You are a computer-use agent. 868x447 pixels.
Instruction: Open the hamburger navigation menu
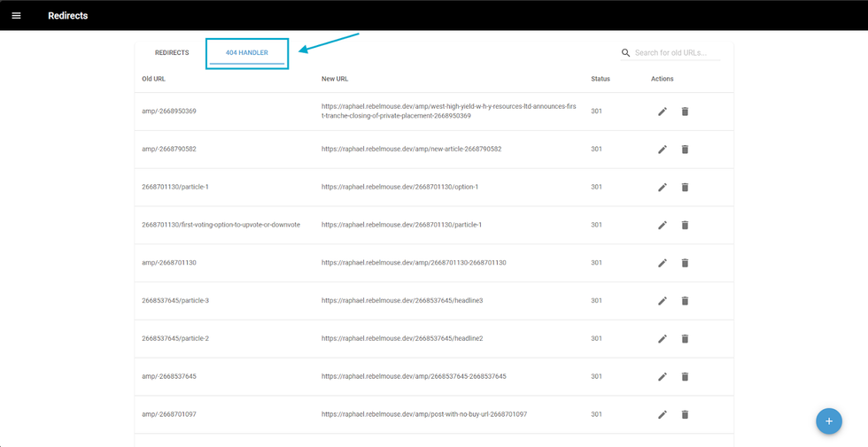(16, 15)
